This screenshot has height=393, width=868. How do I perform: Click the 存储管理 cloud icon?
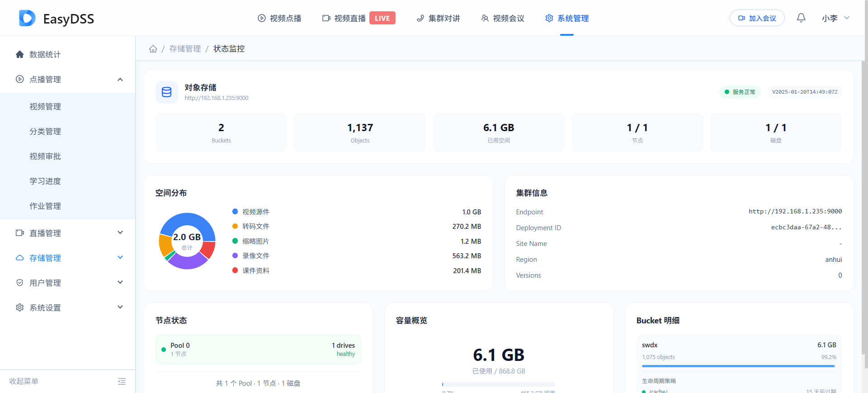point(19,258)
